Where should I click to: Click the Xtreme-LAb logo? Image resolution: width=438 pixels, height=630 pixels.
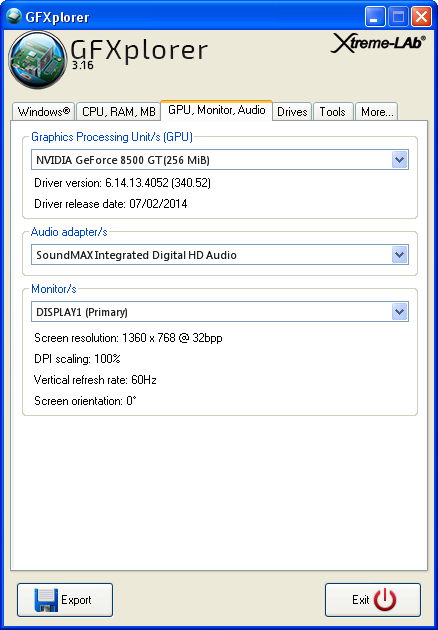379,44
